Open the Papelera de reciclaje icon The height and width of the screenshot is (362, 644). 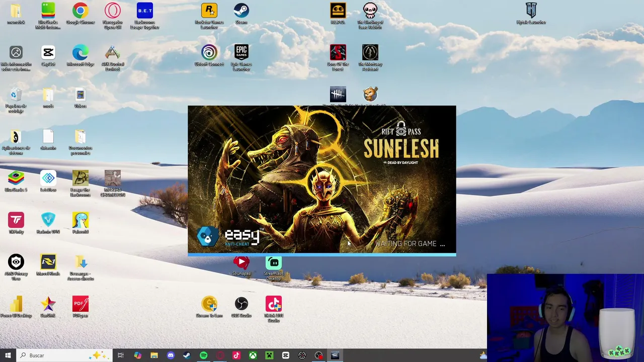pos(16,100)
